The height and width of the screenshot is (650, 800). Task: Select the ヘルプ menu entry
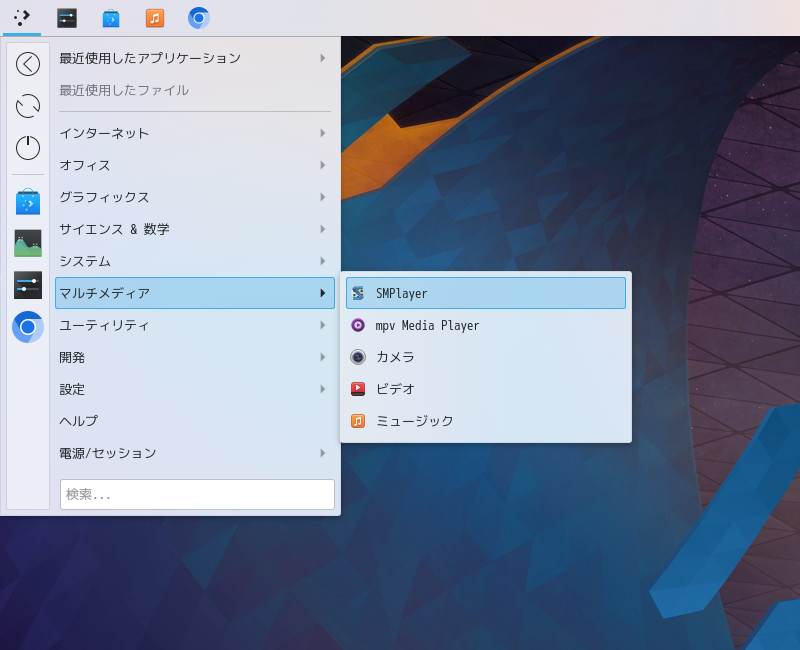point(195,421)
